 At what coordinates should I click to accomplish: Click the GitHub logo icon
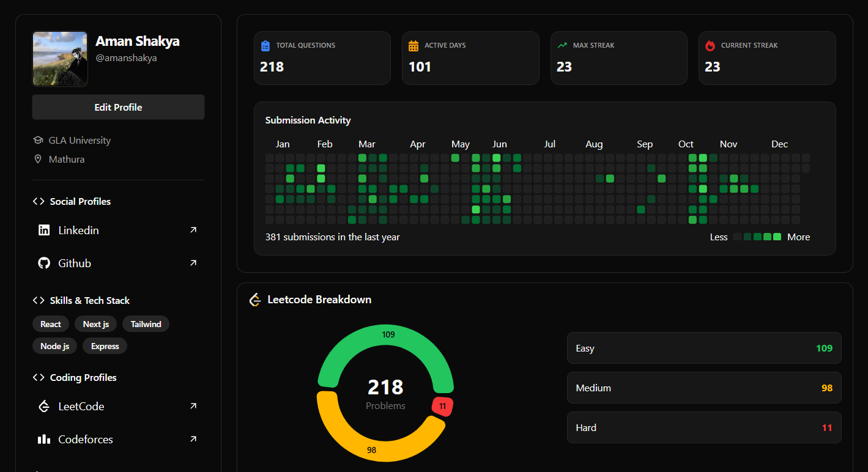(44, 264)
